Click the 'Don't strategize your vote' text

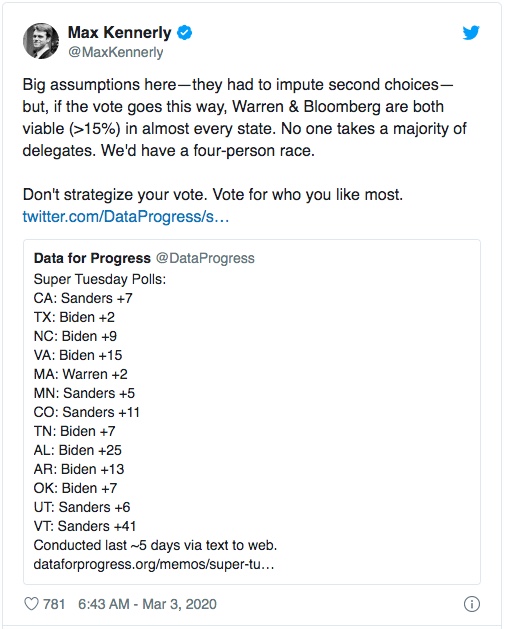[x=213, y=195]
